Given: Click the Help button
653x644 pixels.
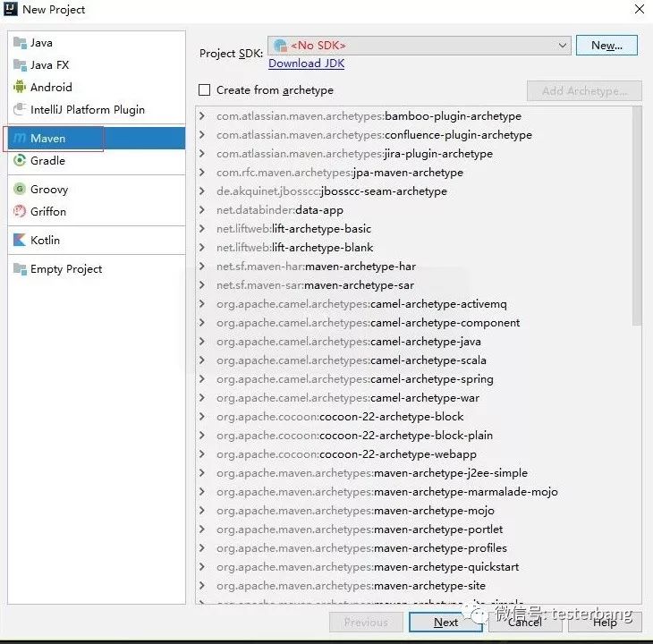Looking at the screenshot, I should [605, 622].
